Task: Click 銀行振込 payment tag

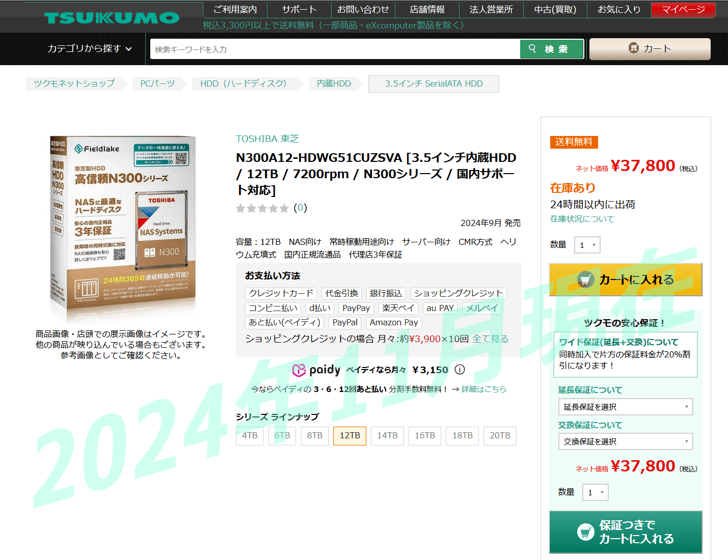Action: tap(386, 294)
